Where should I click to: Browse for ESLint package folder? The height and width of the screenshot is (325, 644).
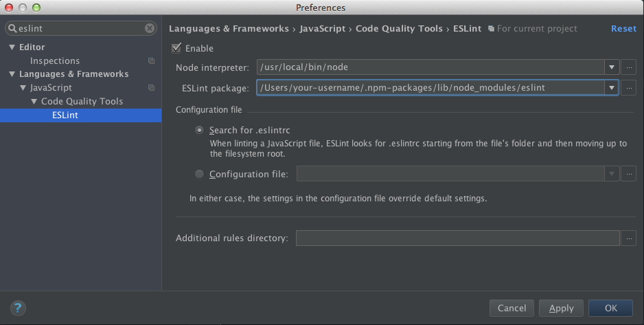(x=629, y=87)
